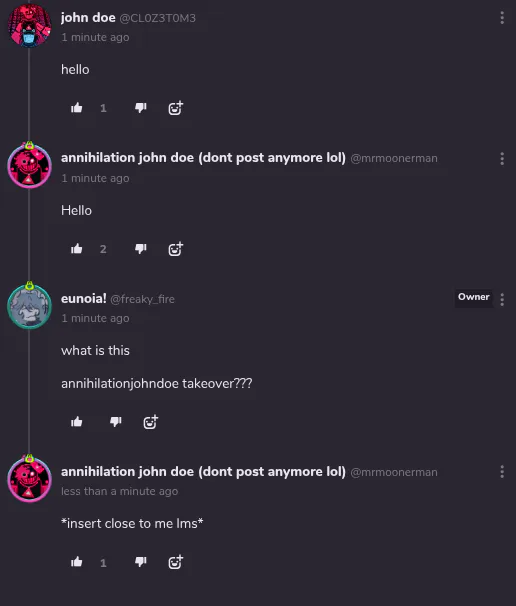Viewport: 516px width, 606px height.
Task: Open options menu for the last comment
Action: tap(502, 472)
